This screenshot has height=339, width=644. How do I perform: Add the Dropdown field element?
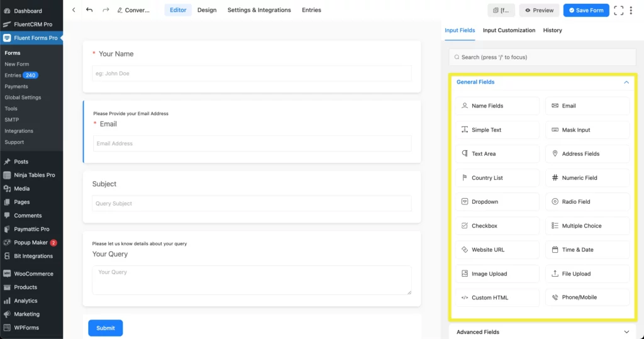(x=497, y=202)
